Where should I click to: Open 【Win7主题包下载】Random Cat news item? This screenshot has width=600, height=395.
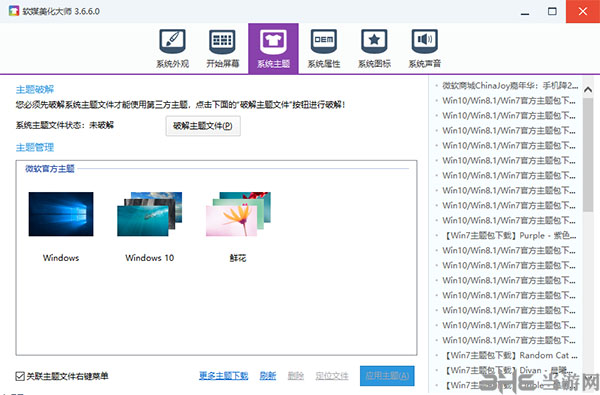510,356
